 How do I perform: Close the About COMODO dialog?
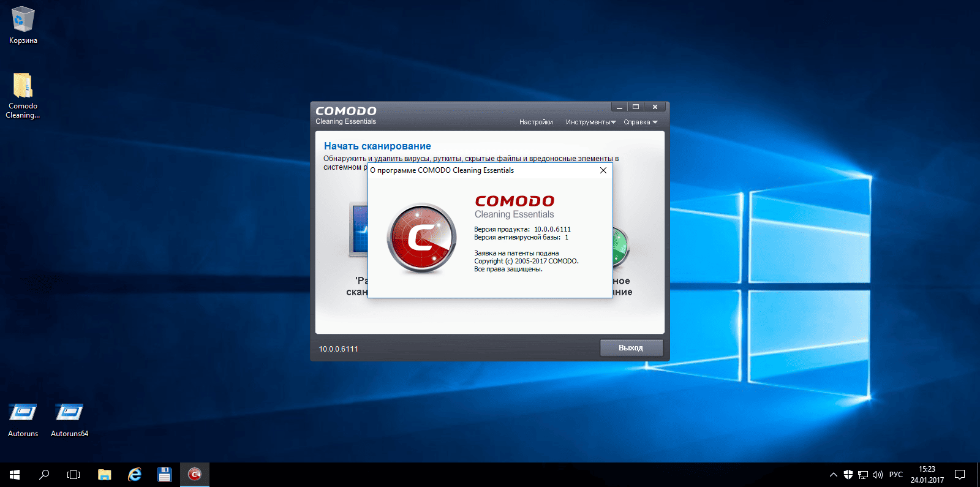click(x=603, y=170)
